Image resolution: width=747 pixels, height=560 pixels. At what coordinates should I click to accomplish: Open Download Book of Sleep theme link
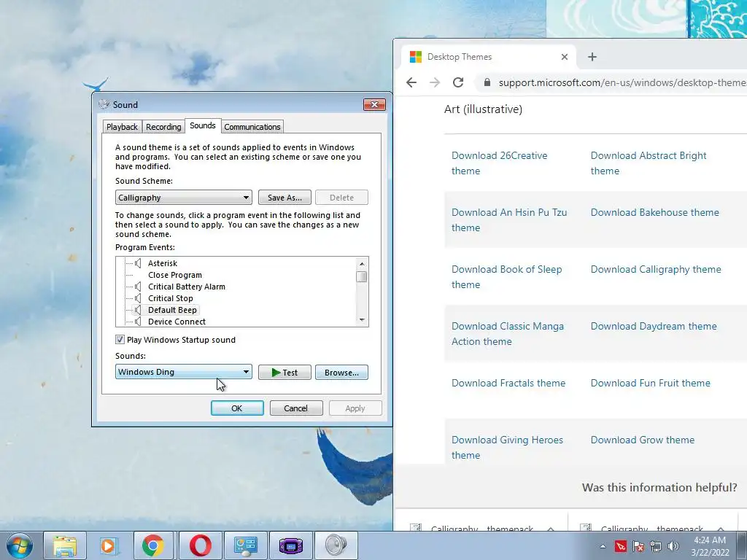click(506, 276)
